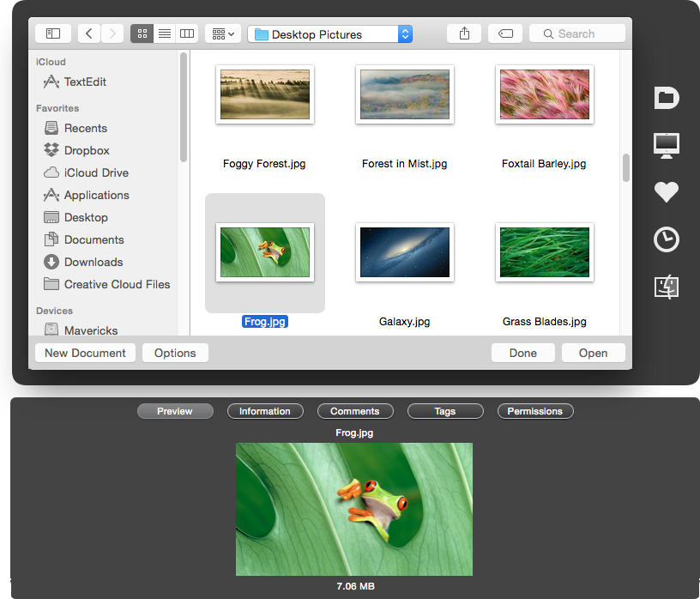Switch to the Comments tab
Image resolution: width=700 pixels, height=599 pixels.
pos(355,411)
